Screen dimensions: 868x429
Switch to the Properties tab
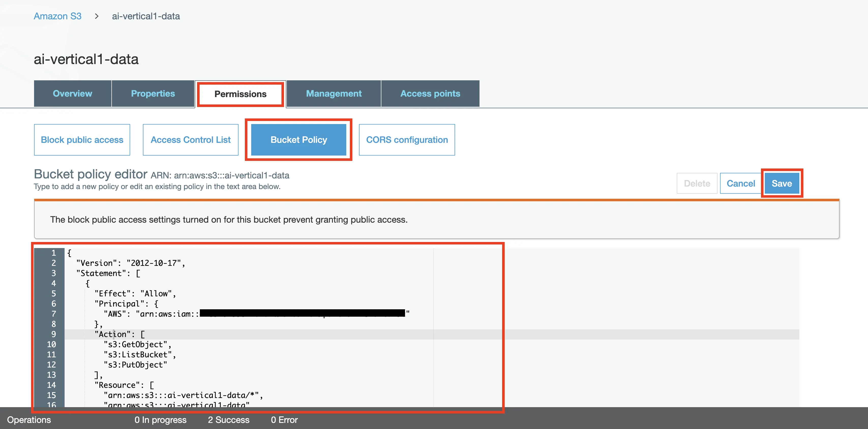pos(153,94)
